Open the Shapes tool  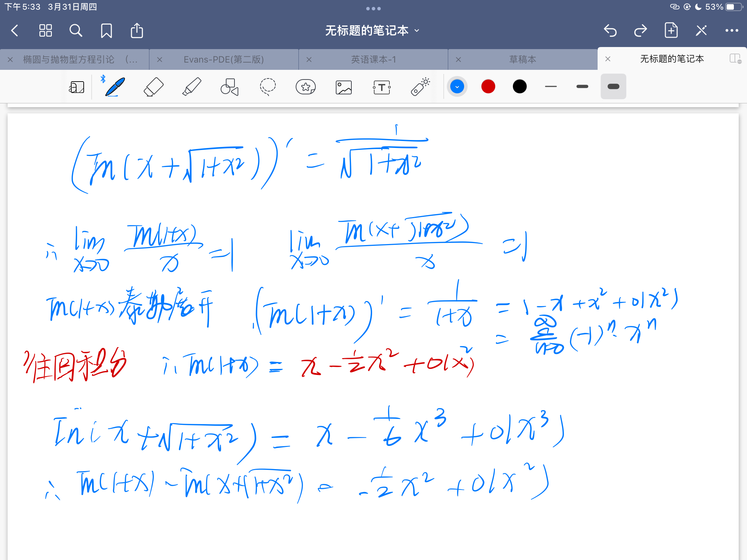[229, 87]
